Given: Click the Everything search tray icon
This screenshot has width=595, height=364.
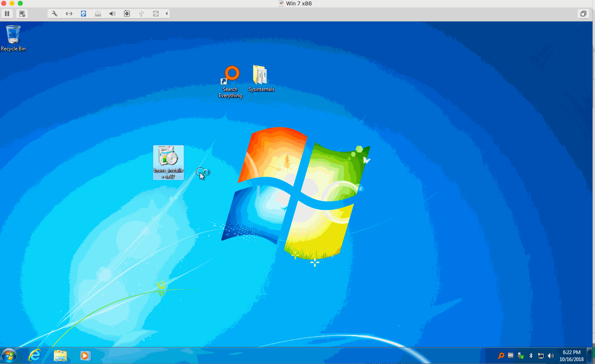Looking at the screenshot, I should click(x=501, y=356).
